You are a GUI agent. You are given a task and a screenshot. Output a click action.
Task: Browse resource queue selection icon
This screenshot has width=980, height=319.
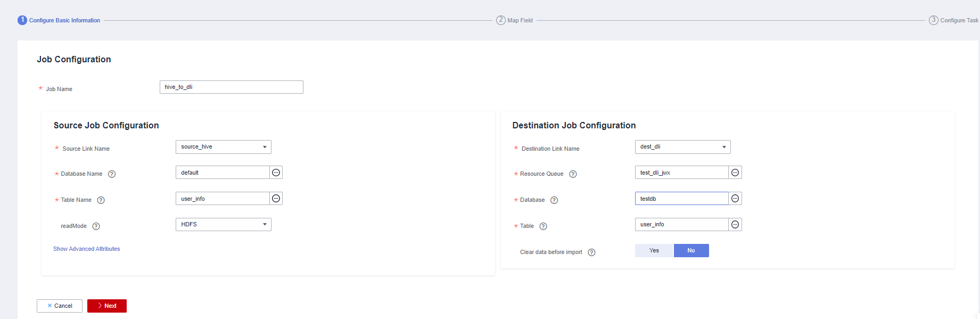tap(735, 173)
